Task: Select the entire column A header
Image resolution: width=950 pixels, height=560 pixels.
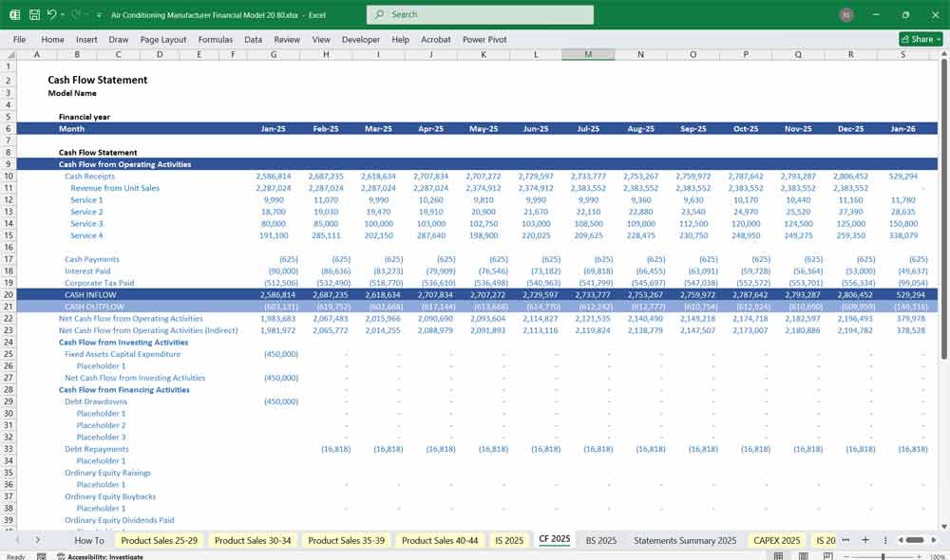Action: click(x=37, y=55)
